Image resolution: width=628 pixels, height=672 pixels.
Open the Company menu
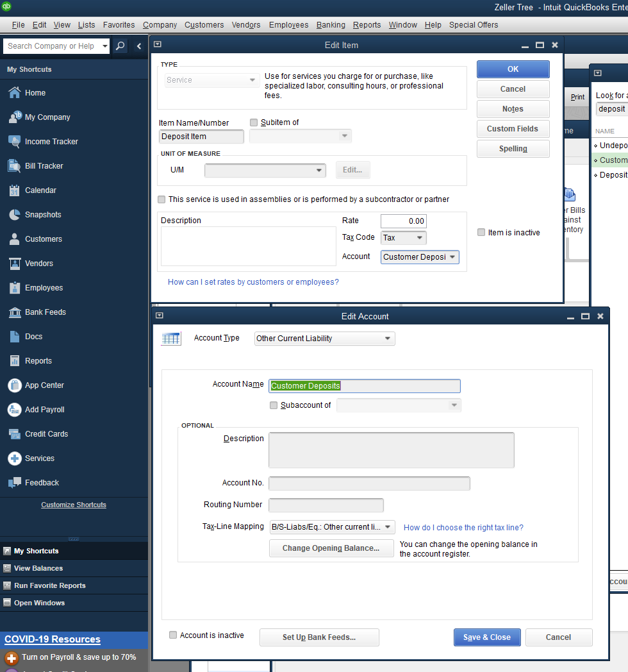tap(160, 25)
